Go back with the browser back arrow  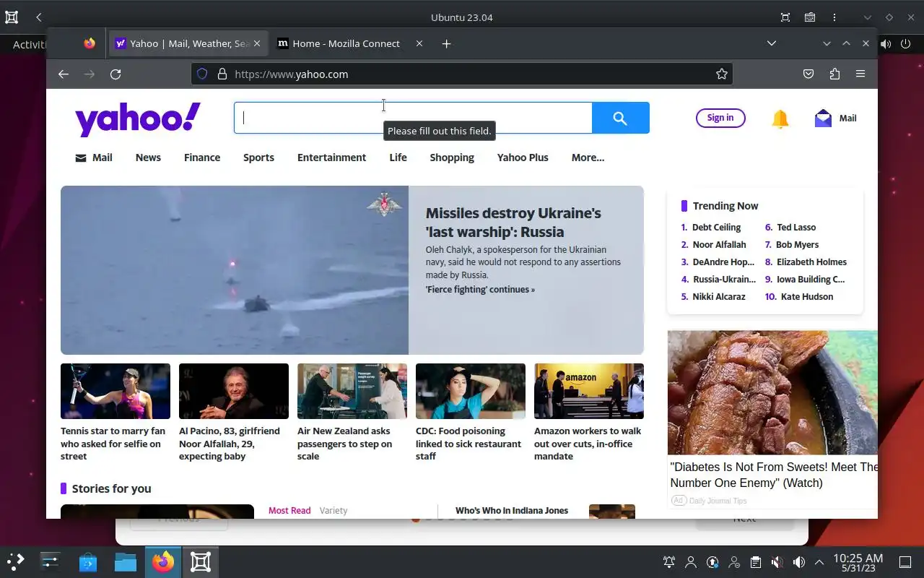(64, 74)
